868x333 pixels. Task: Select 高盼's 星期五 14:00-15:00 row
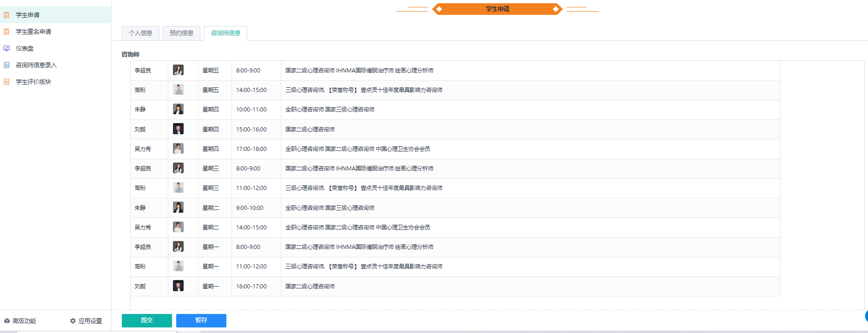point(251,90)
